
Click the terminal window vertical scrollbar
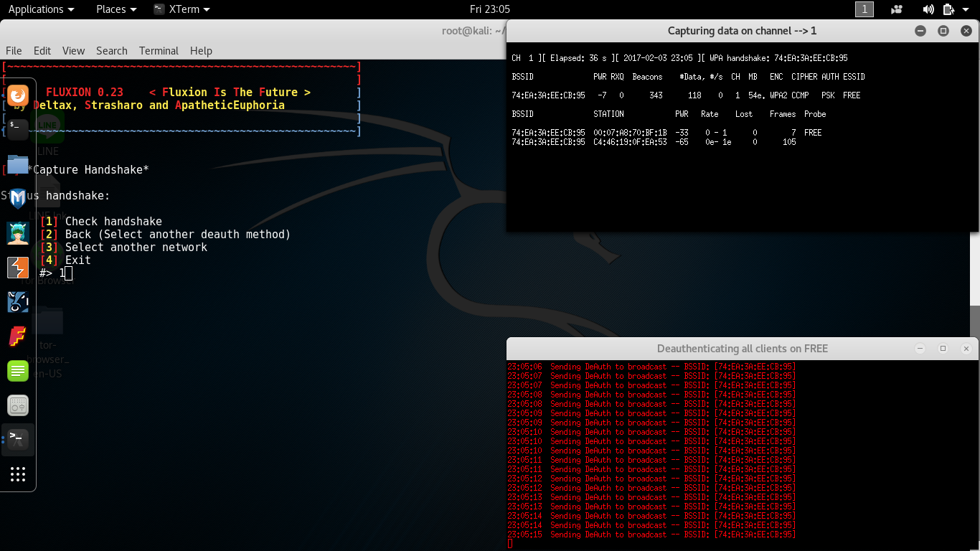coord(974,323)
